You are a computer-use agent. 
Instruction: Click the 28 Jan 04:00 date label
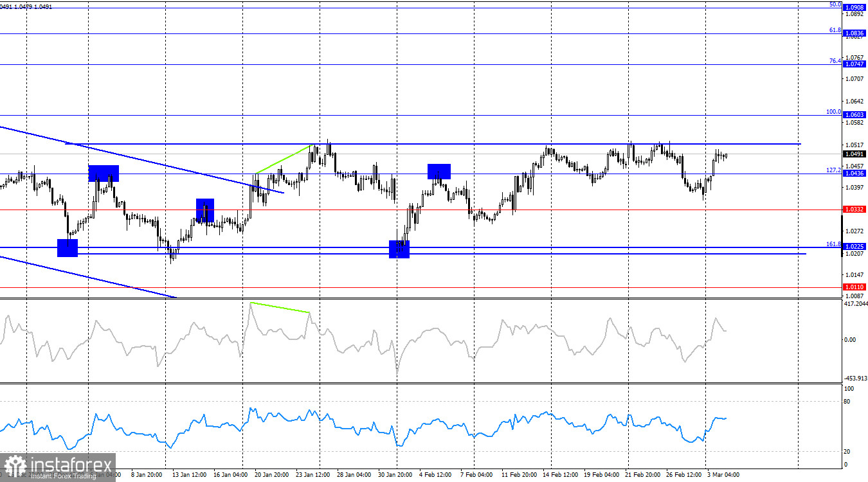[x=356, y=476]
